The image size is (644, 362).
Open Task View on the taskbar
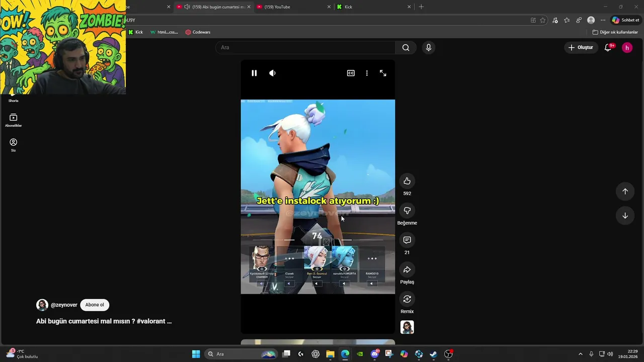[286, 354]
